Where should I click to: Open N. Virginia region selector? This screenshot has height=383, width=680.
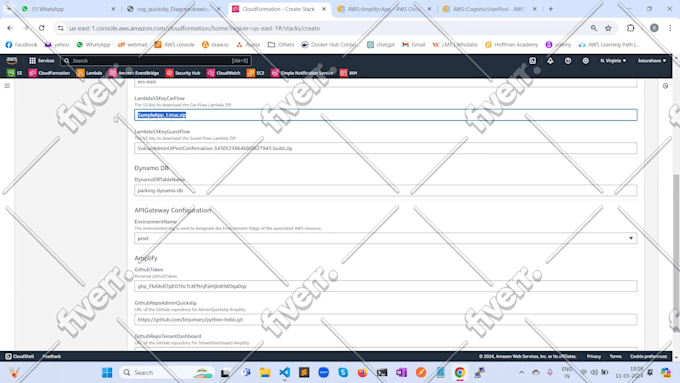613,61
